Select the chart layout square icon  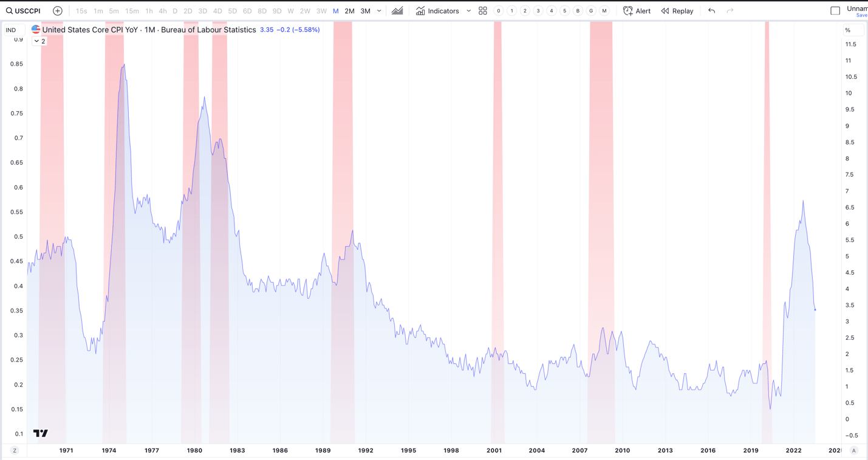(835, 11)
